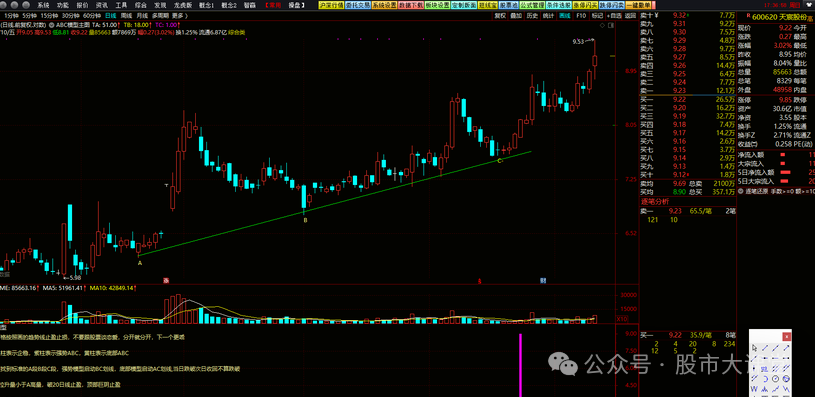Click the 条件选股 toolbar button
Viewport: 815px width, 397px height.
(559, 5)
